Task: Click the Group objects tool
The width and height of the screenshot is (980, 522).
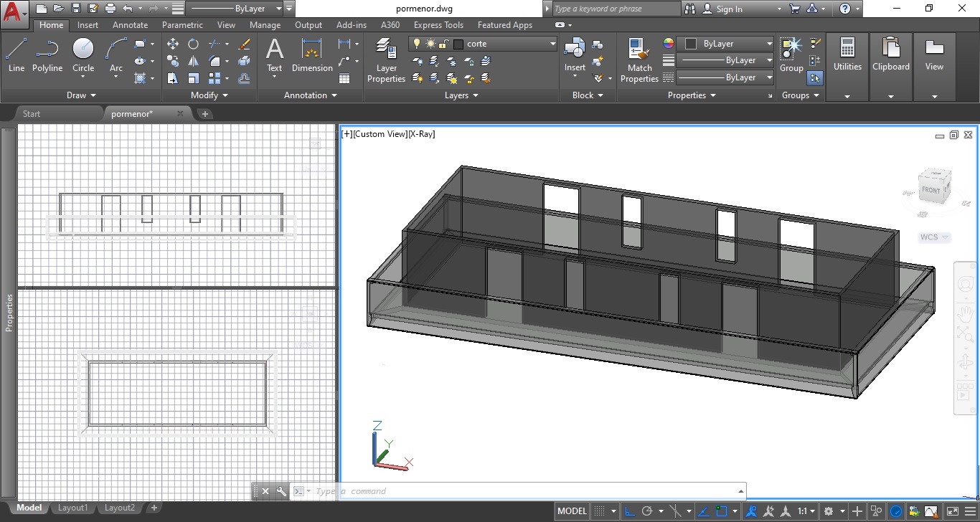Action: point(791,55)
